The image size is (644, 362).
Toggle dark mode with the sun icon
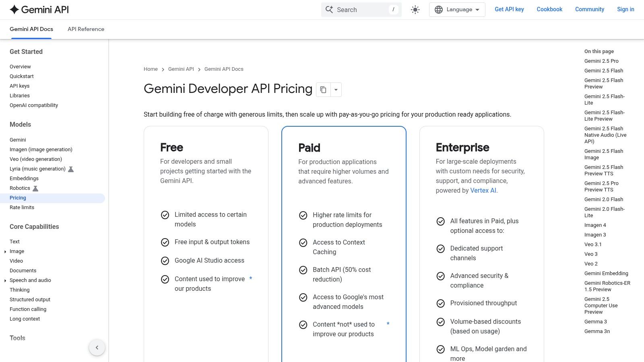[x=415, y=9]
